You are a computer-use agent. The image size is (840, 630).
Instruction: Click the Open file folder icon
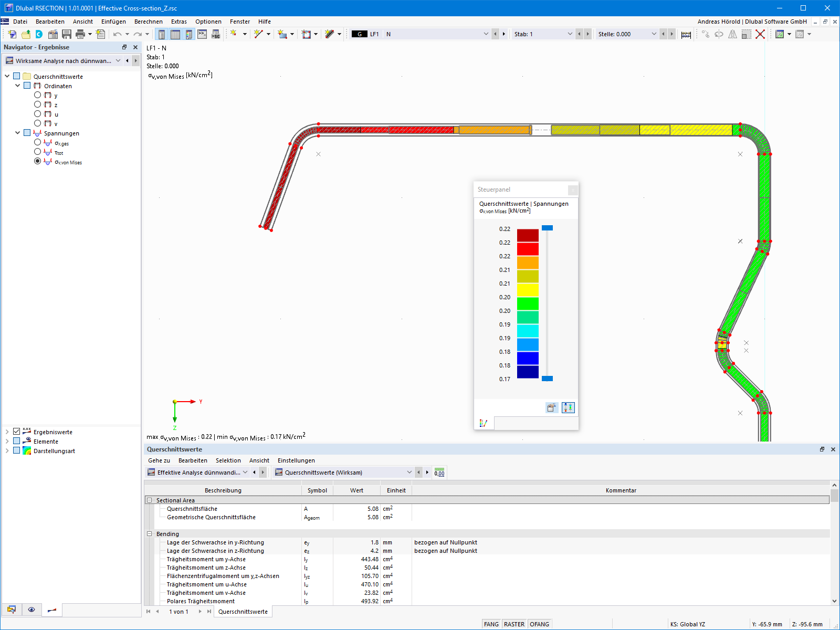coord(26,34)
